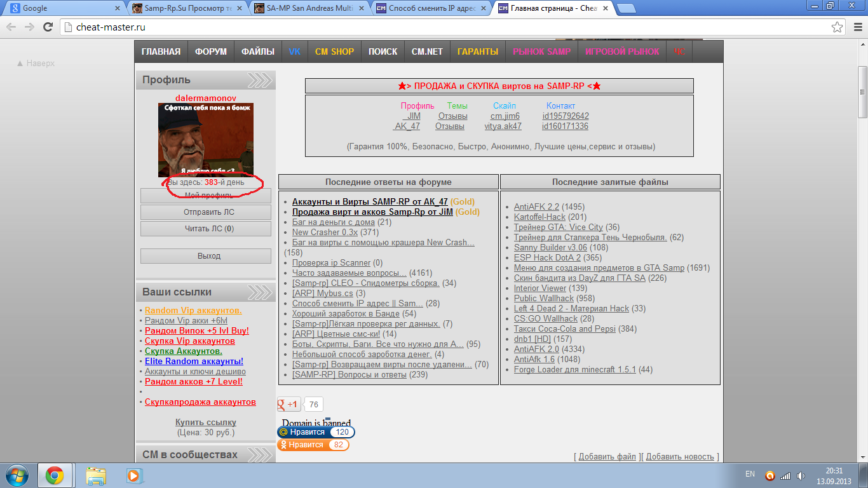868x488 pixels.
Task: Click the ПРОДАЖА и СКУПКА виртов banner
Action: click(499, 86)
